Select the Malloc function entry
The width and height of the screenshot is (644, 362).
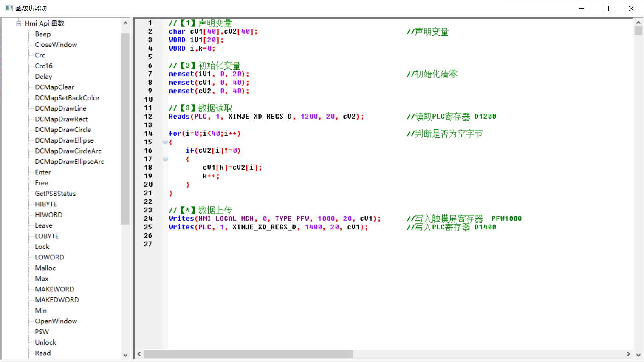tap(45, 268)
